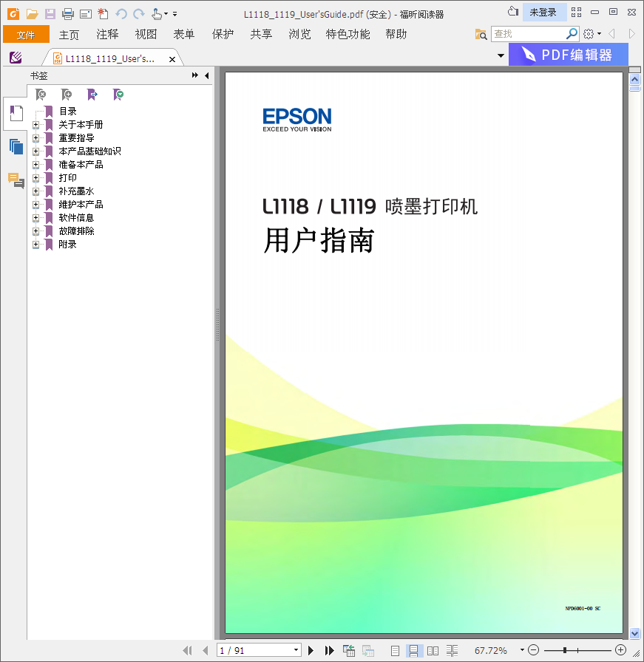This screenshot has height=662, width=644.
Task: Select continuous page view mode
Action: [x=414, y=651]
